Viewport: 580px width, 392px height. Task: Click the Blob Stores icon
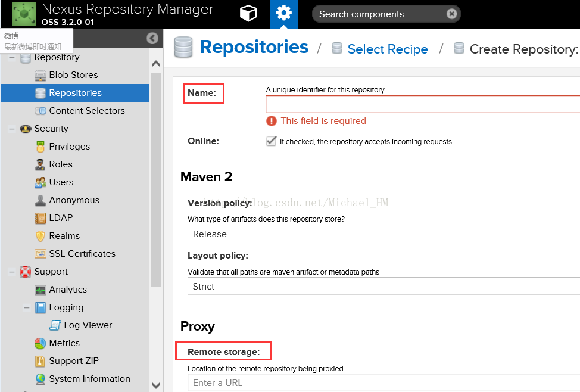[x=40, y=75]
